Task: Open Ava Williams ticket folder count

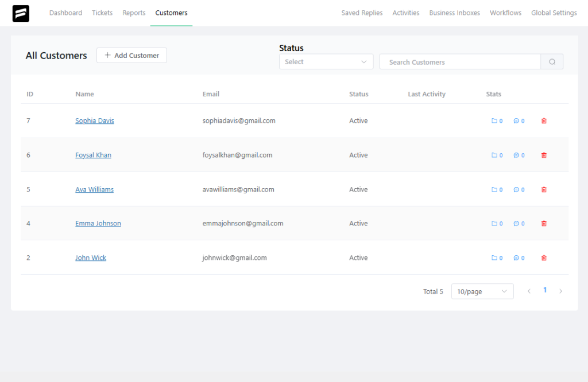Action: tap(497, 190)
